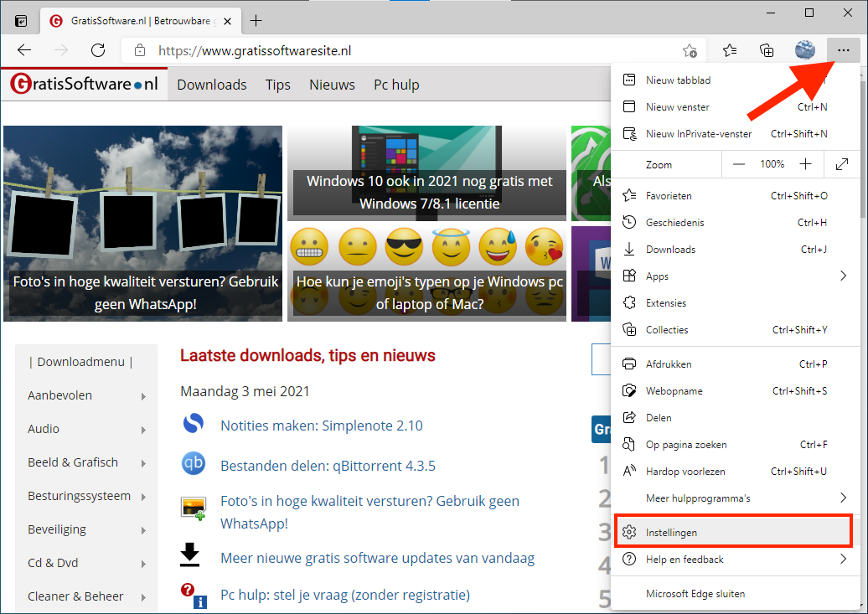Open the Favorites list toolbar icon

pos(730,50)
